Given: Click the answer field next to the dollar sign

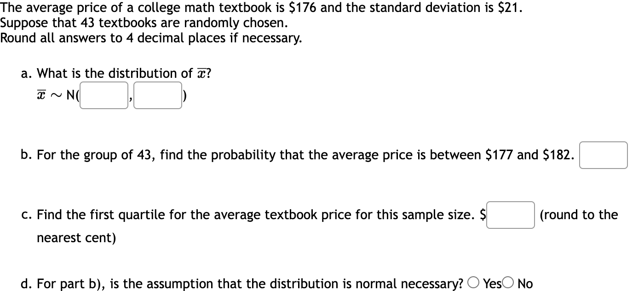Looking at the screenshot, I should [x=510, y=215].
